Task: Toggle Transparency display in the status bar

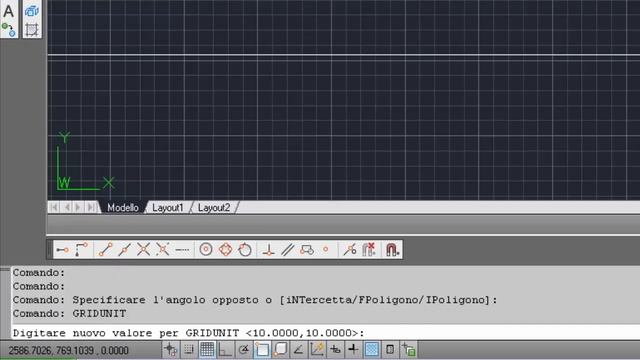Action: point(371,350)
